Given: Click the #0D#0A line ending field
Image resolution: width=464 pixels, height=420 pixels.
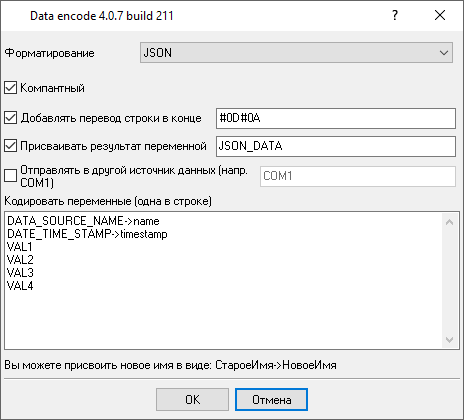Looking at the screenshot, I should pyautogui.click(x=336, y=118).
